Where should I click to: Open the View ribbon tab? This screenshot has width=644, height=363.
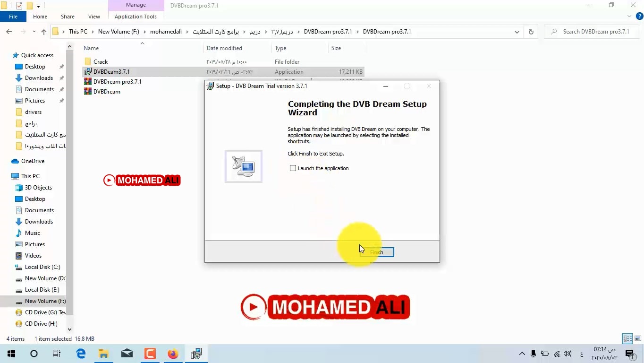pyautogui.click(x=94, y=17)
